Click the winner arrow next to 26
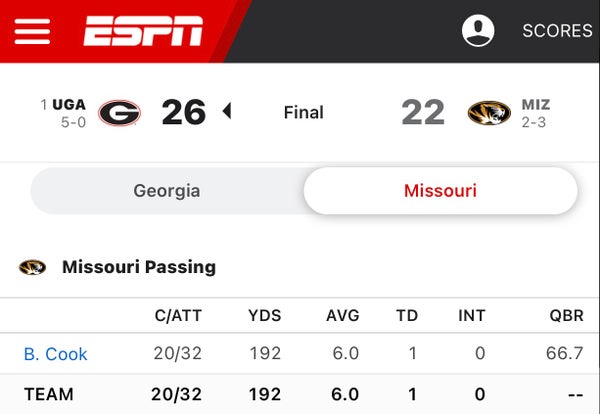This screenshot has height=414, width=600. click(227, 111)
